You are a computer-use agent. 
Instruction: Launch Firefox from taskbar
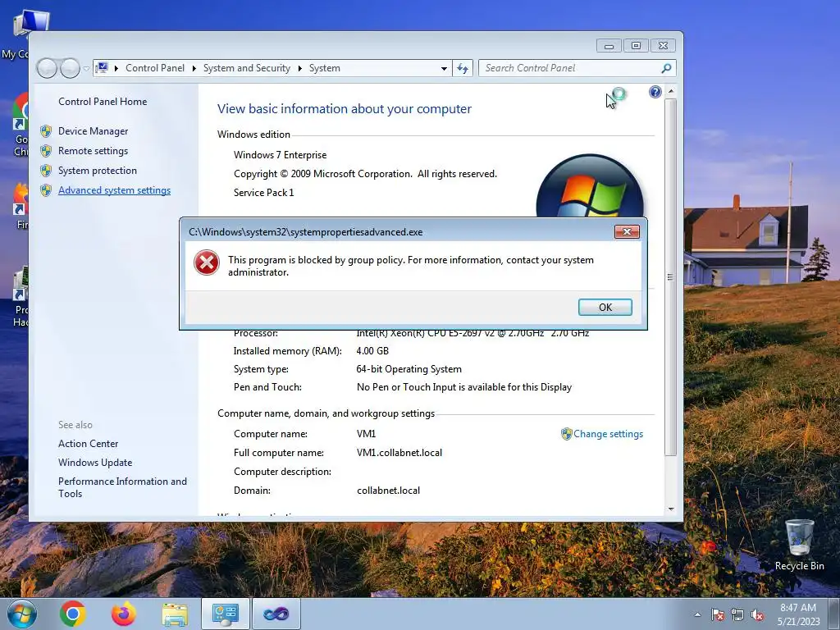(124, 614)
